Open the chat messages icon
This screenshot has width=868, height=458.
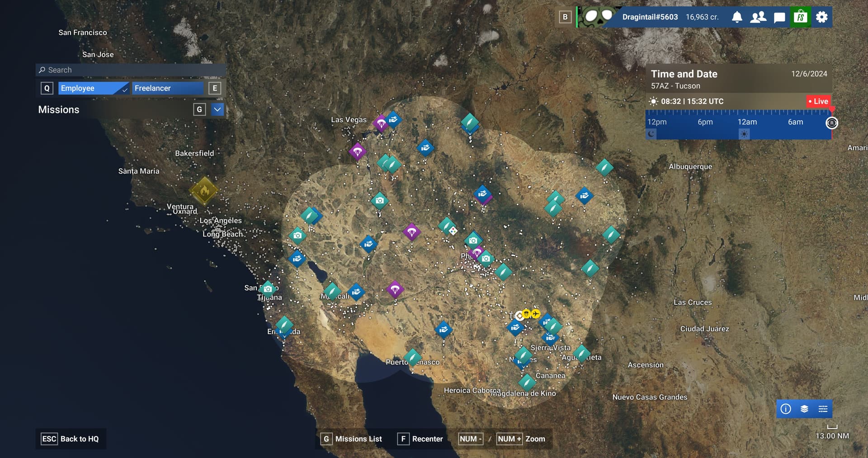tap(779, 18)
